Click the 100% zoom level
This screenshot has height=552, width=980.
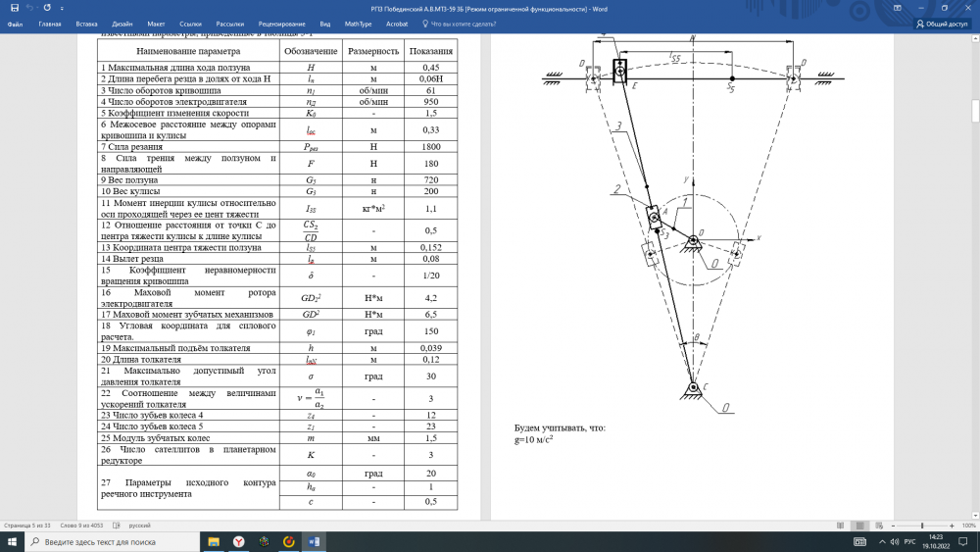[969, 526]
